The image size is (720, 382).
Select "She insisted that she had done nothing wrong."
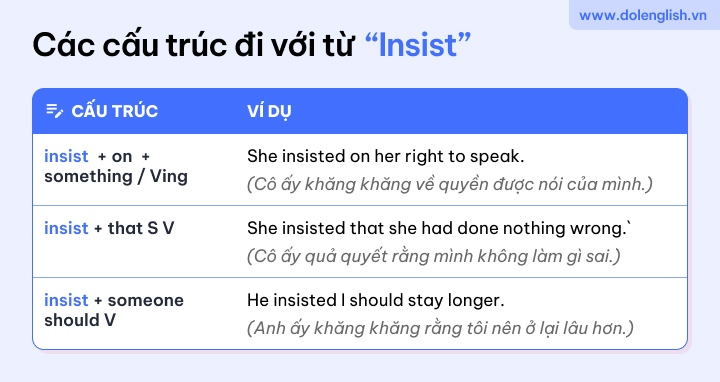point(437,228)
